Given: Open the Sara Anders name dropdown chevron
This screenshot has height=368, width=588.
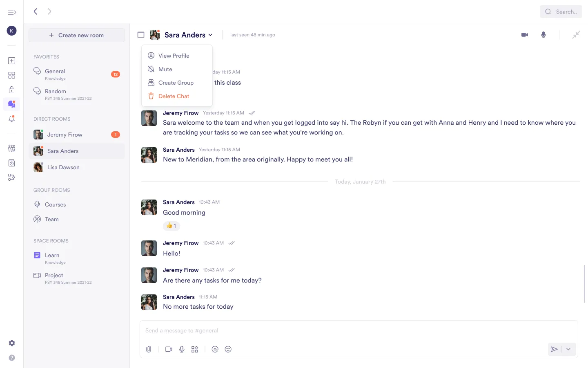Looking at the screenshot, I should click(x=210, y=35).
